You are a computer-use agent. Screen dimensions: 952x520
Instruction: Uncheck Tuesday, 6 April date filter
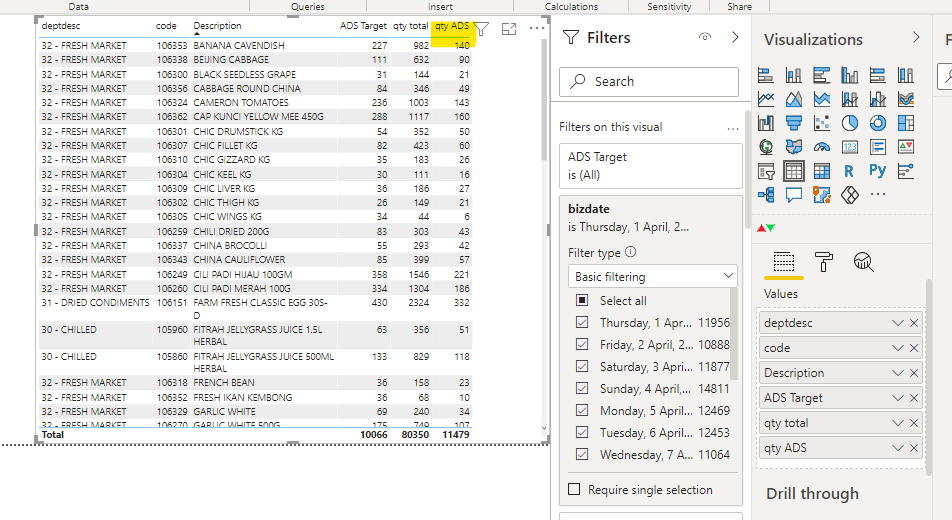(582, 433)
